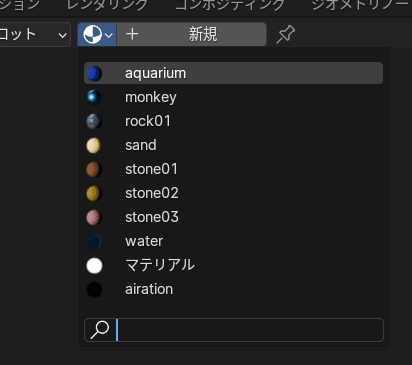Switch to the レンダリング workspace tab
Viewport: 412px width, 365px height.
[x=107, y=5]
